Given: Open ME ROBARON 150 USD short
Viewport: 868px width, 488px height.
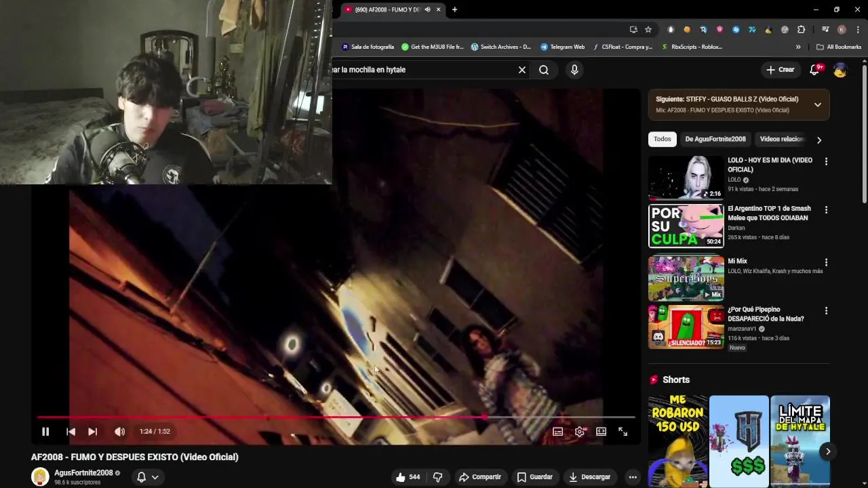Looking at the screenshot, I should click(677, 441).
